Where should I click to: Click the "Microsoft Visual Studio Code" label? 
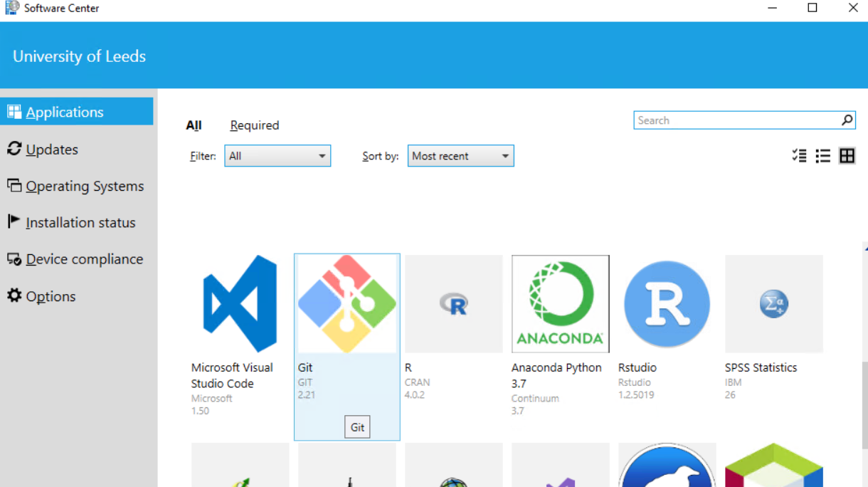[x=232, y=375]
